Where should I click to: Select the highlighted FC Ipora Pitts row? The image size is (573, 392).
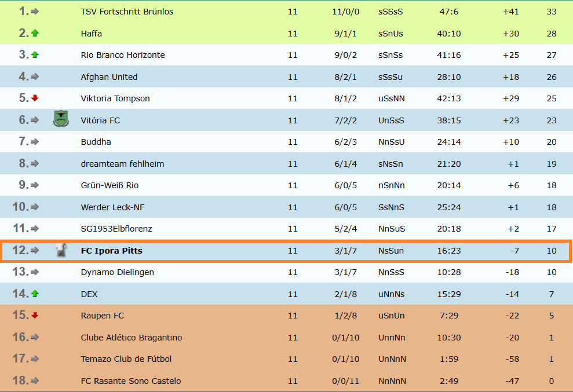286,250
